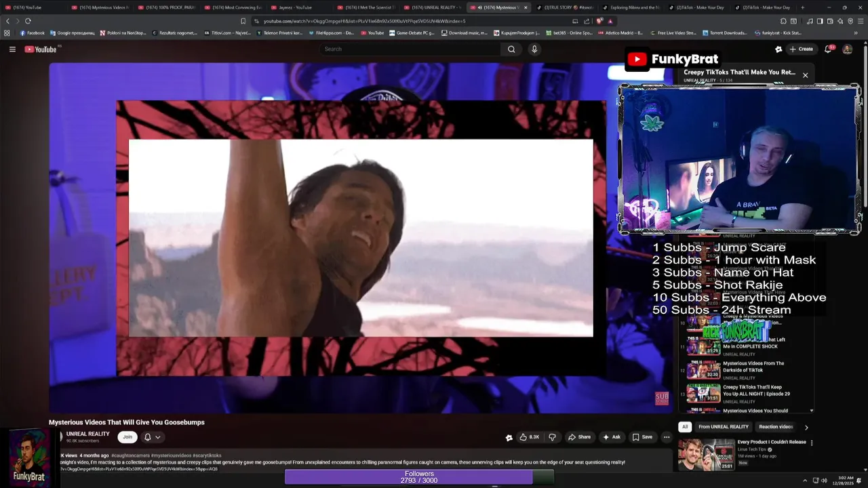Click the bookmark icon in address bar
868x488 pixels.
point(243,21)
